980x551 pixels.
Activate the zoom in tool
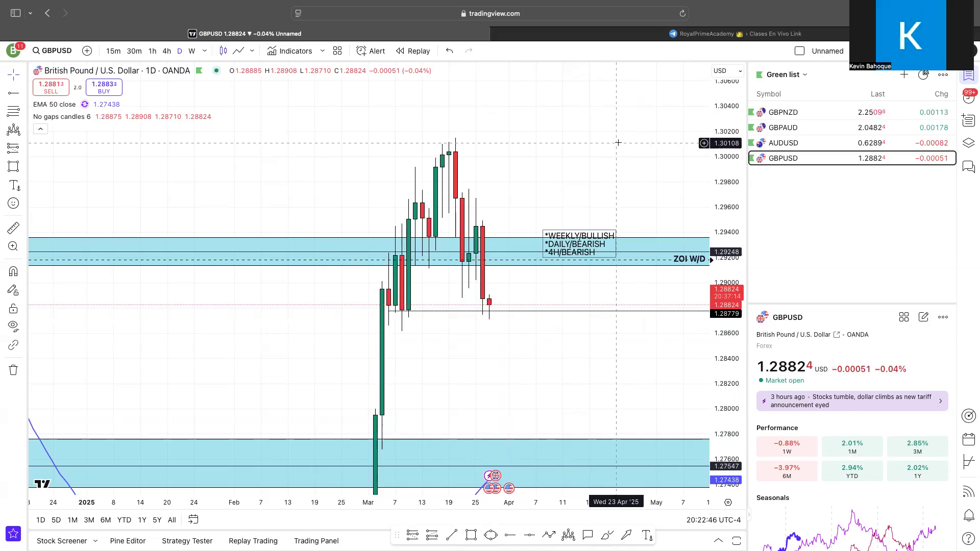coord(14,246)
